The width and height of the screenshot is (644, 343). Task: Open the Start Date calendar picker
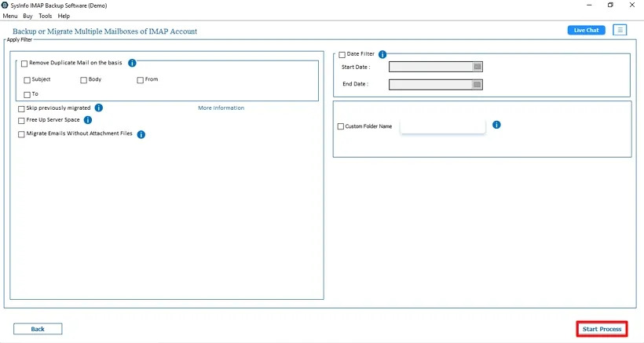click(x=478, y=67)
